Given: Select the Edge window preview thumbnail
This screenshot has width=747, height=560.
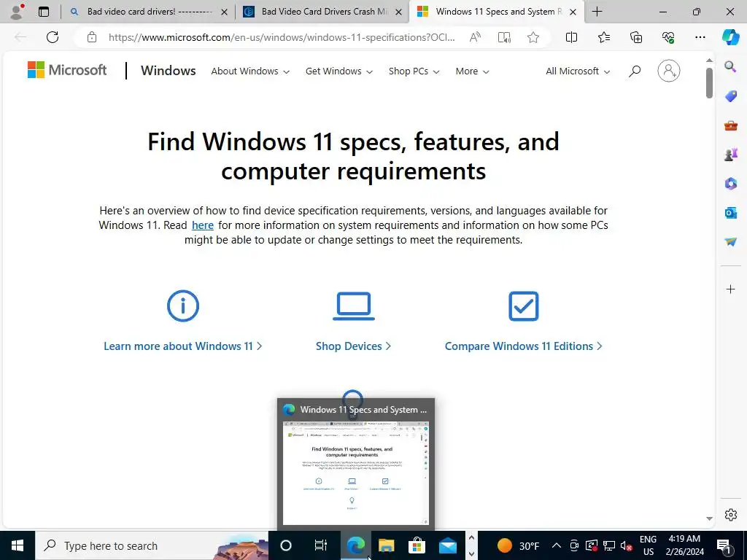Looking at the screenshot, I should 356,472.
